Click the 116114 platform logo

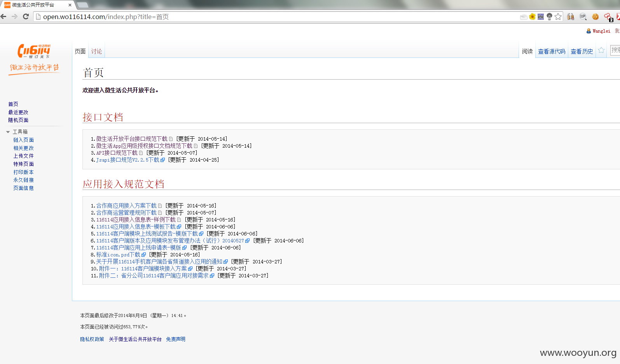(34, 59)
